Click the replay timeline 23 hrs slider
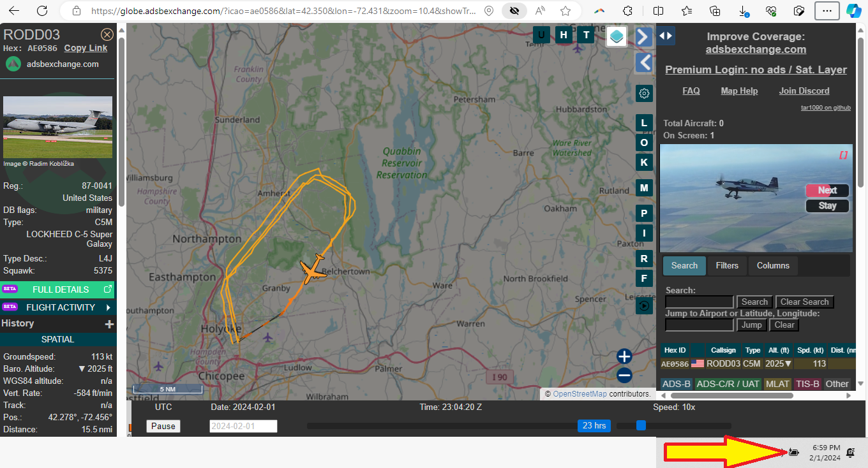Viewport: 868px width, 468px height. point(594,426)
